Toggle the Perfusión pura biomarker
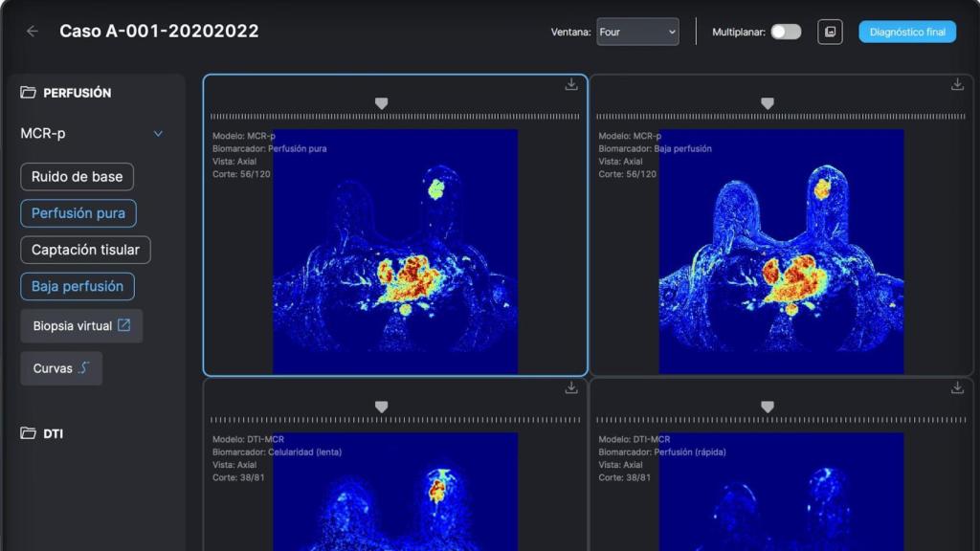Viewport: 980px width, 551px height. tap(78, 213)
